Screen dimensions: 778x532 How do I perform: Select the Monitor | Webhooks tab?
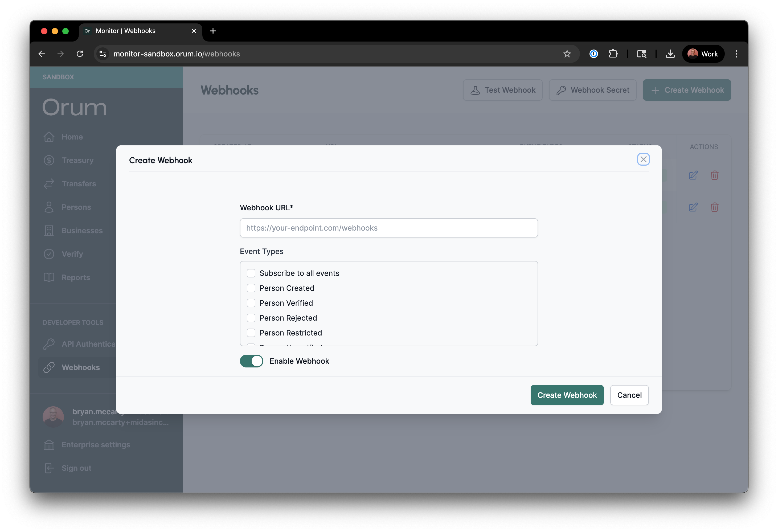(x=134, y=31)
